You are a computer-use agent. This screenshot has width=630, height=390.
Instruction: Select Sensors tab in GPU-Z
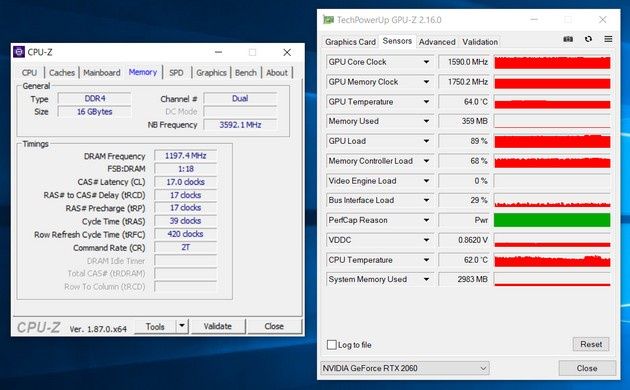coord(397,41)
